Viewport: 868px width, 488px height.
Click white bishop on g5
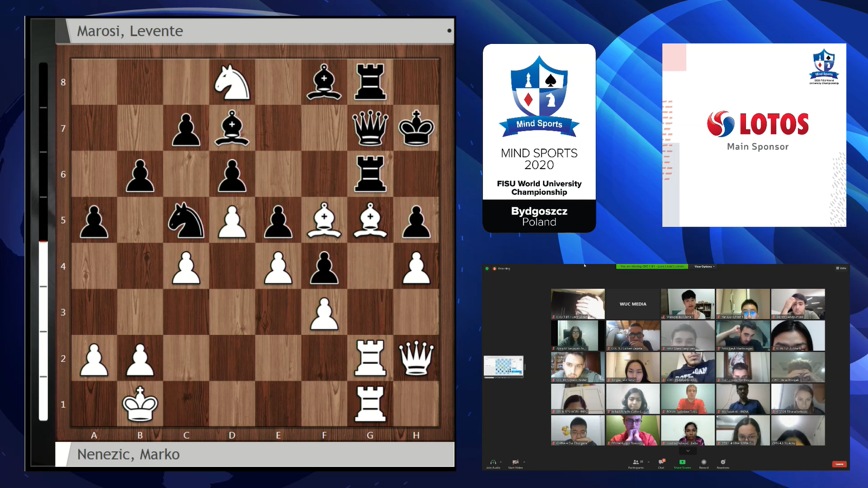point(371,221)
